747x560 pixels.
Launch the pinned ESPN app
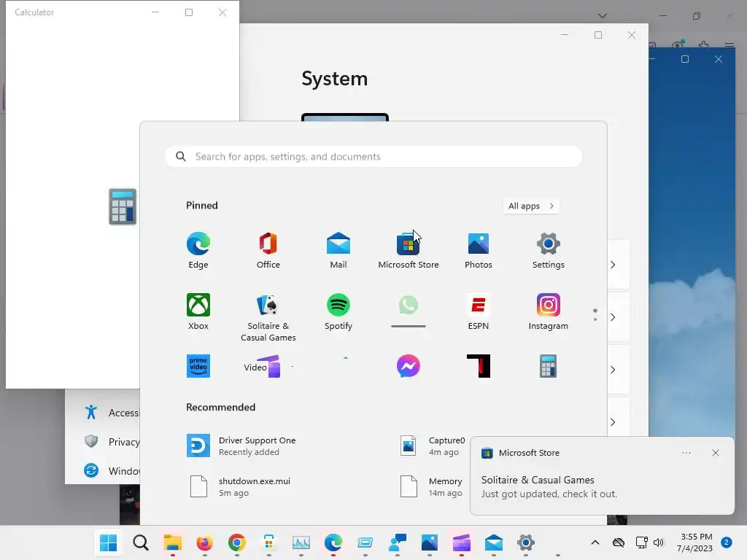[479, 312]
